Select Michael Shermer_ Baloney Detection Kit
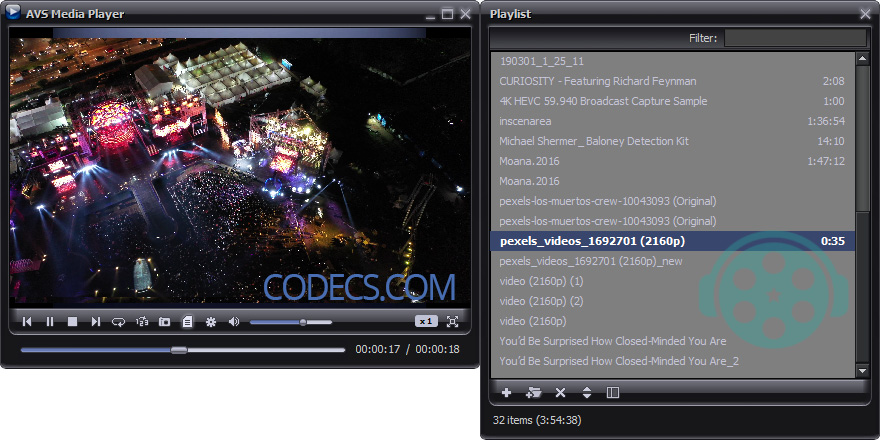The width and height of the screenshot is (880, 440). pyautogui.click(x=672, y=141)
